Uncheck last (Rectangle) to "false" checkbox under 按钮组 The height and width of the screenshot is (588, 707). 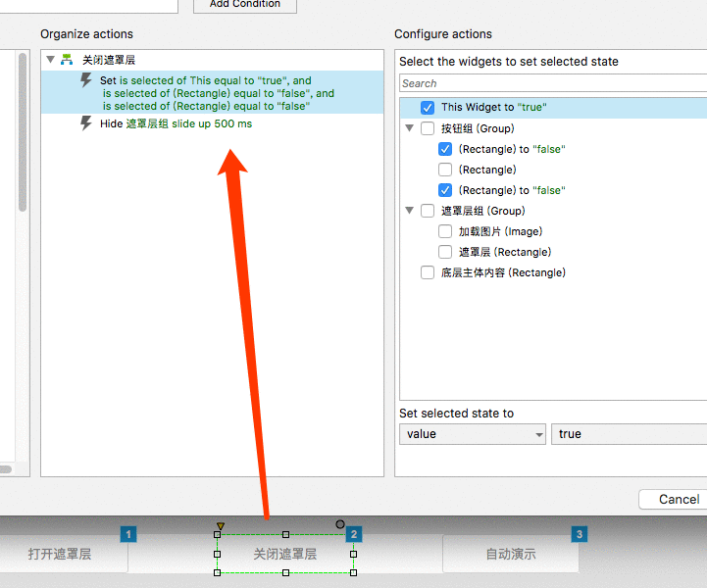click(x=445, y=190)
